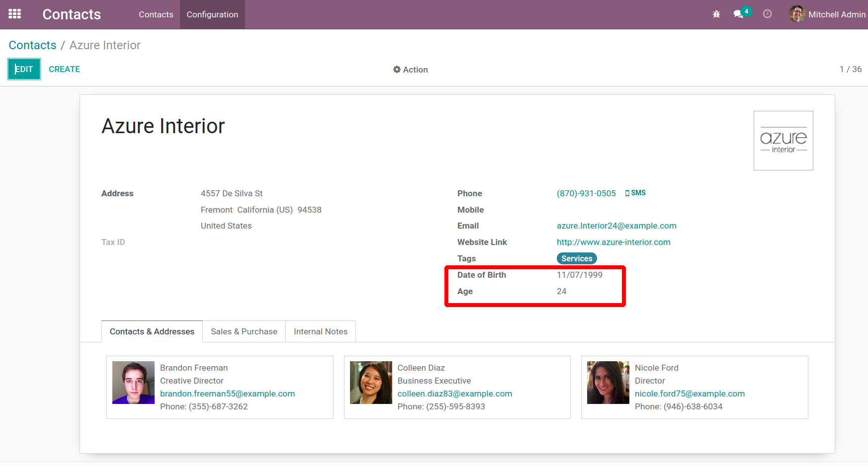The width and height of the screenshot is (868, 476).
Task: Switch to Internal Notes tab
Action: click(321, 331)
